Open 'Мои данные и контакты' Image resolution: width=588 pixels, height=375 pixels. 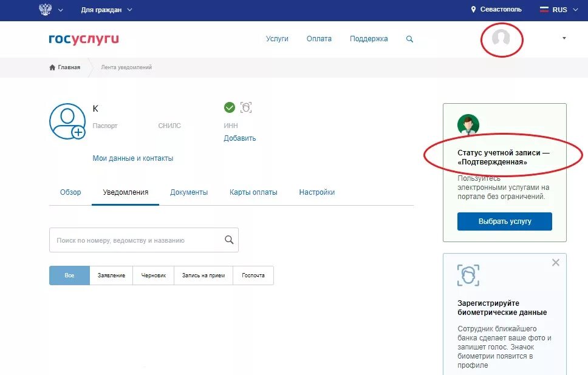133,158
